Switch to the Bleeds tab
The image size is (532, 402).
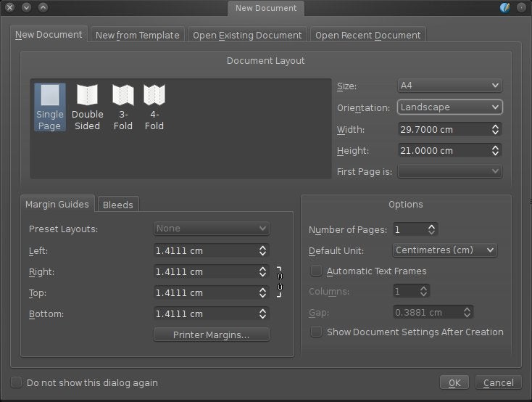click(118, 205)
